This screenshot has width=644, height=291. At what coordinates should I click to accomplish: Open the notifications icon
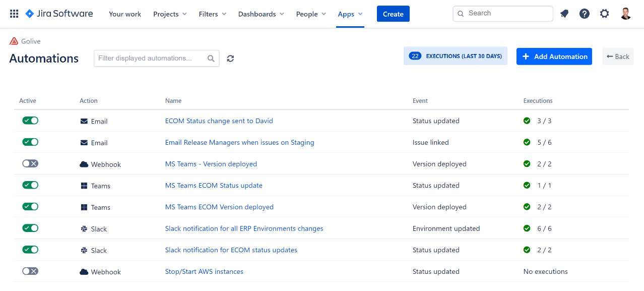564,14
